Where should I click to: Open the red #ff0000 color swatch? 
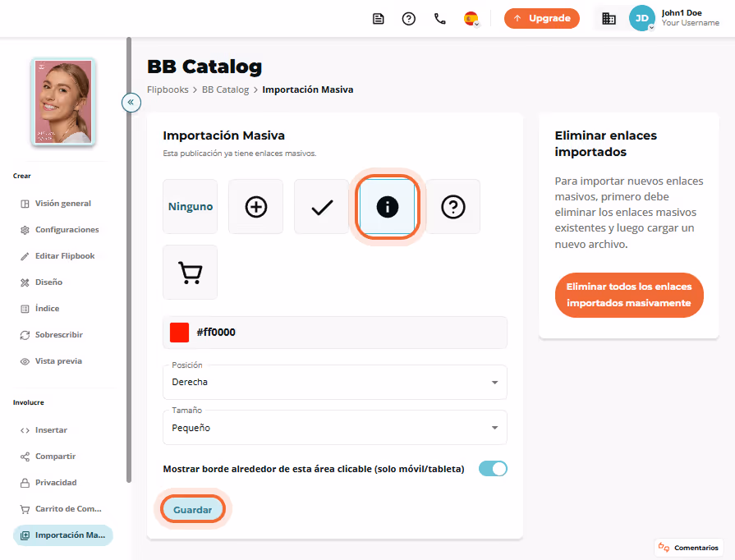tap(179, 333)
